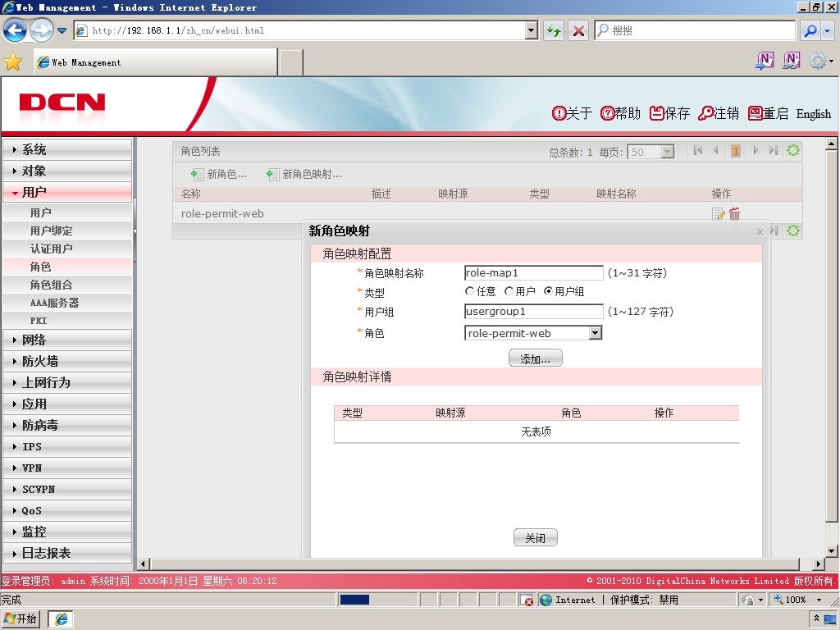
Task: Open the address bar history dropdown
Action: (x=531, y=30)
